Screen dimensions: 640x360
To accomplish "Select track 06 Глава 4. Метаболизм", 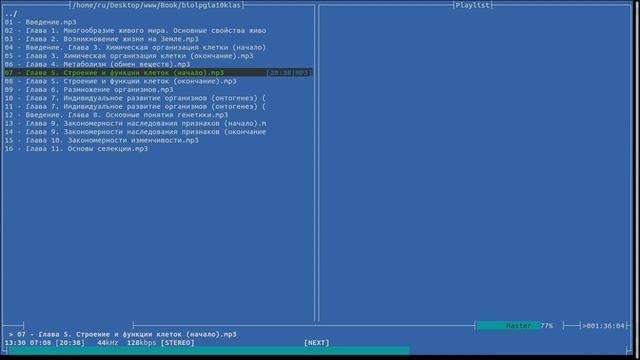I will [97, 64].
